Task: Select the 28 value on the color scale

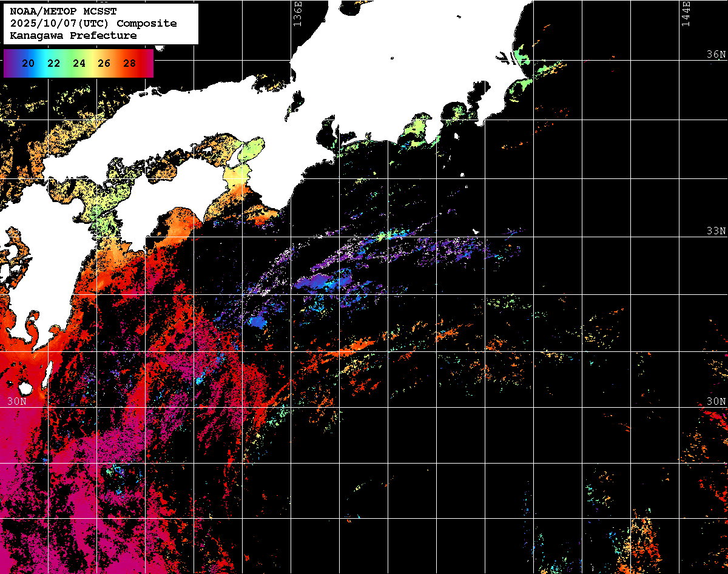Action: [x=129, y=63]
